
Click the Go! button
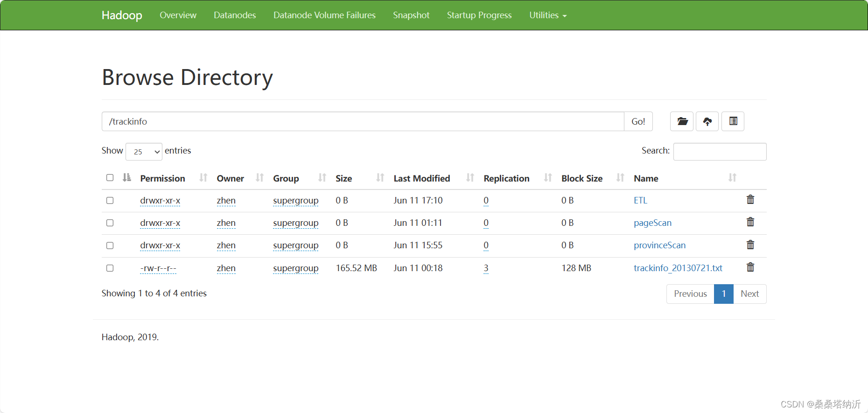(638, 121)
